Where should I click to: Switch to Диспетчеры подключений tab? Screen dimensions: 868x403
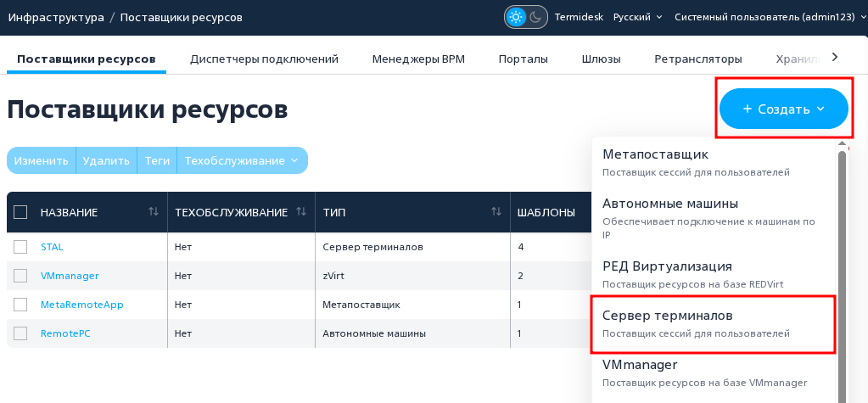coord(264,59)
